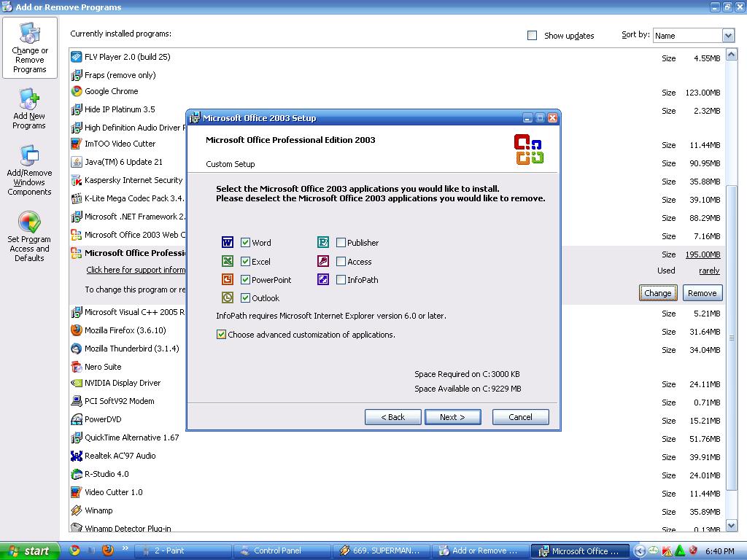This screenshot has width=747, height=560.
Task: Click the Outlook application icon in Setup
Action: (228, 297)
